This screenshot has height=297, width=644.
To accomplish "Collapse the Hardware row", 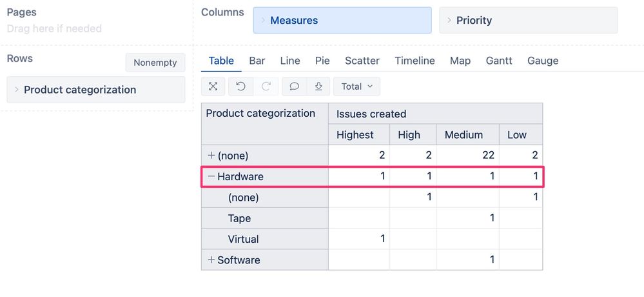I will 211,176.
